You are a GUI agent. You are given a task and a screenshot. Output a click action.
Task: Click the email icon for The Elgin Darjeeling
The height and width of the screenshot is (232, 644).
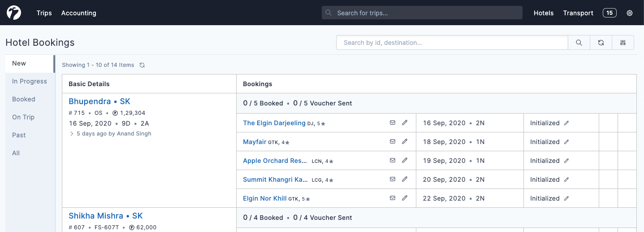(393, 123)
